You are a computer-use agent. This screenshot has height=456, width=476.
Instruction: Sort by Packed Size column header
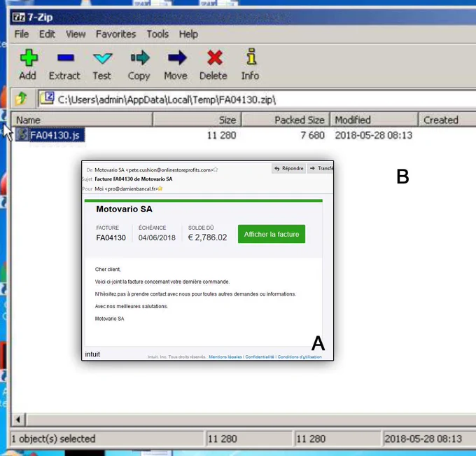click(x=286, y=120)
